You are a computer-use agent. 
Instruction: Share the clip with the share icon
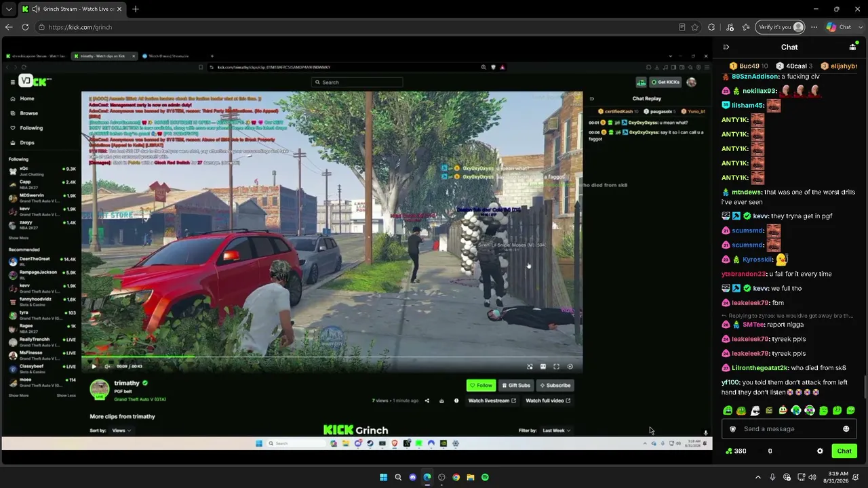click(427, 401)
